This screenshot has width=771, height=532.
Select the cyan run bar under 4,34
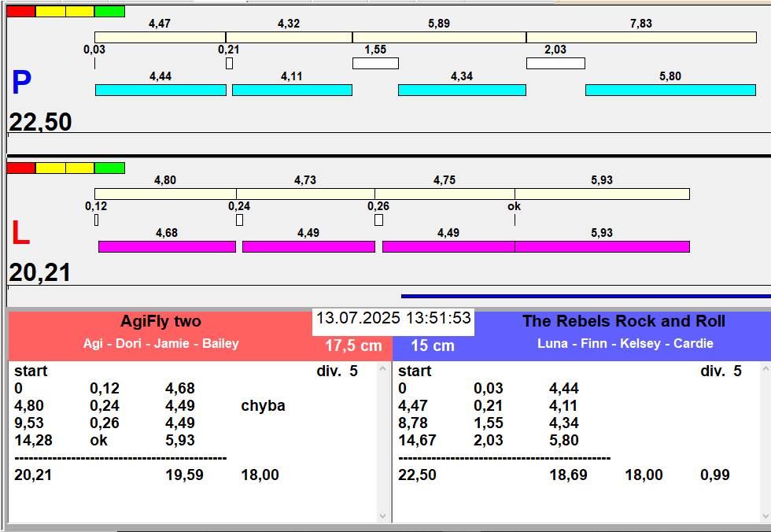click(x=463, y=90)
